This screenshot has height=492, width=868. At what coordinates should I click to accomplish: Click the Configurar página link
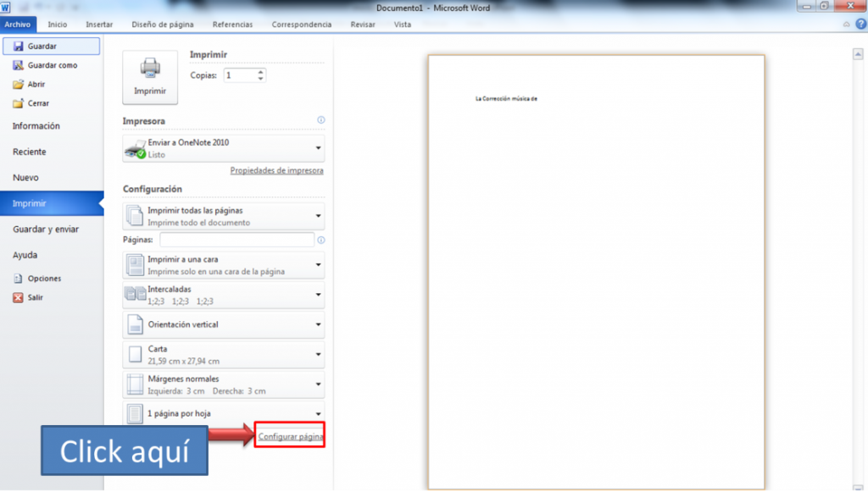pyautogui.click(x=291, y=436)
